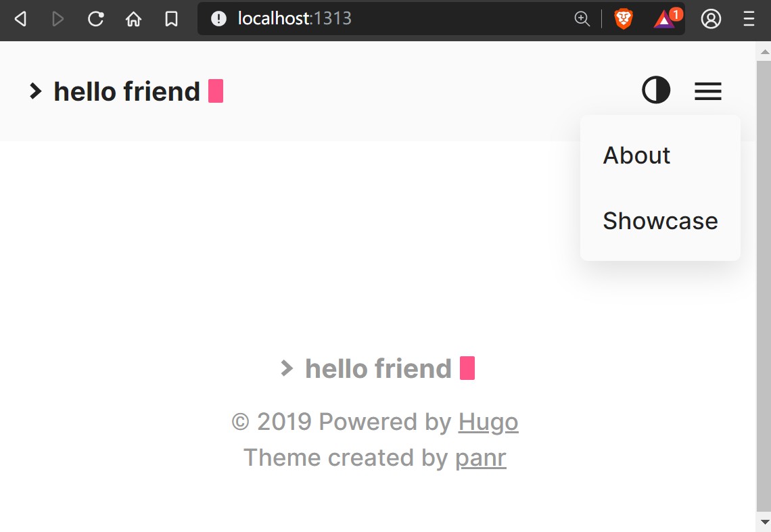View site security info icon
The image size is (771, 532).
(x=218, y=19)
